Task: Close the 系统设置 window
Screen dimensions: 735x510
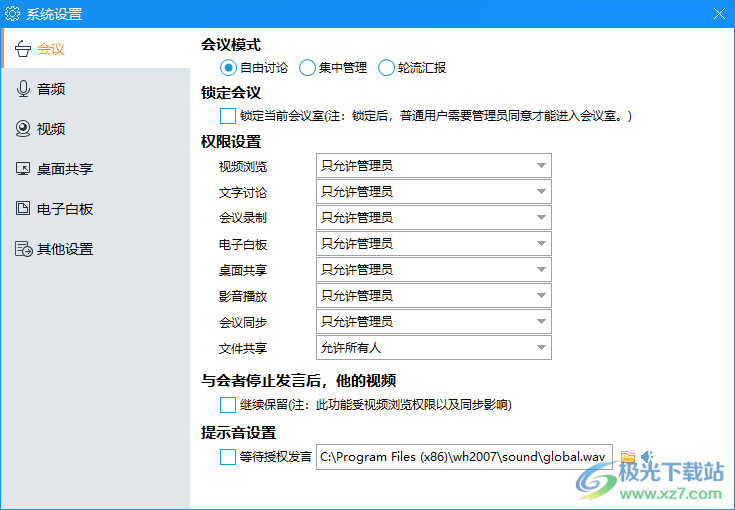Action: (719, 14)
